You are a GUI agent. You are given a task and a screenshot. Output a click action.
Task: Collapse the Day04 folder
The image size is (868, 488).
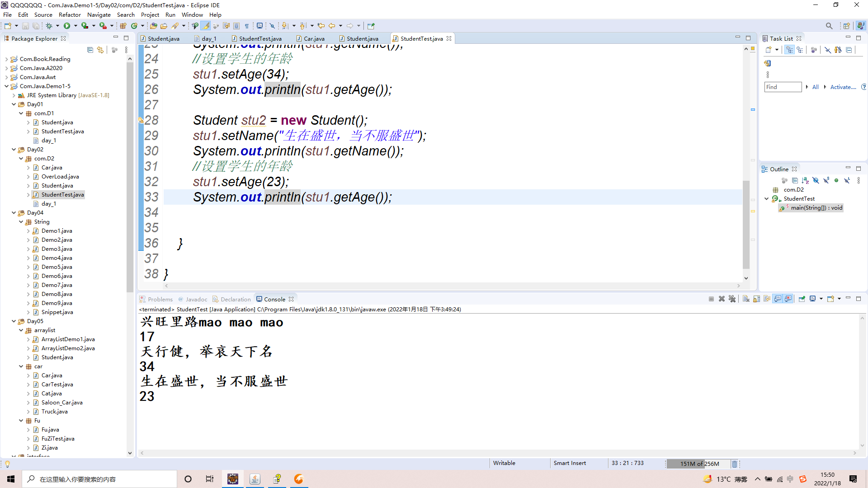(14, 213)
